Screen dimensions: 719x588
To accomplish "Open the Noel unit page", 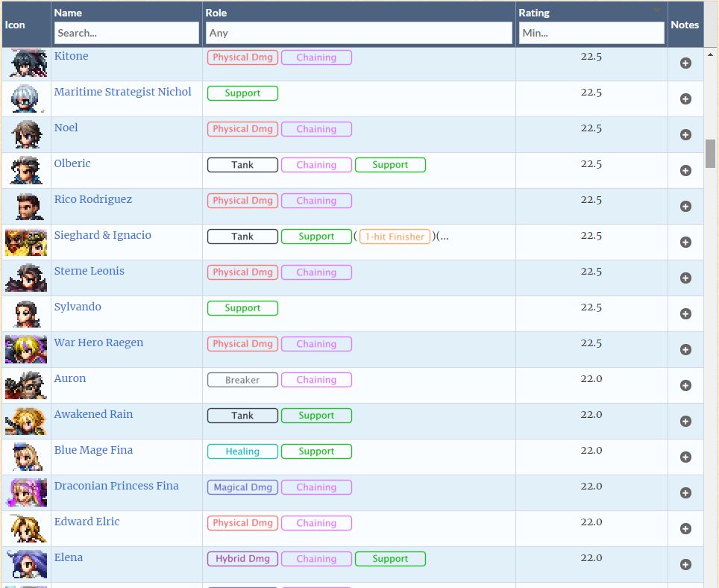I will coord(66,128).
